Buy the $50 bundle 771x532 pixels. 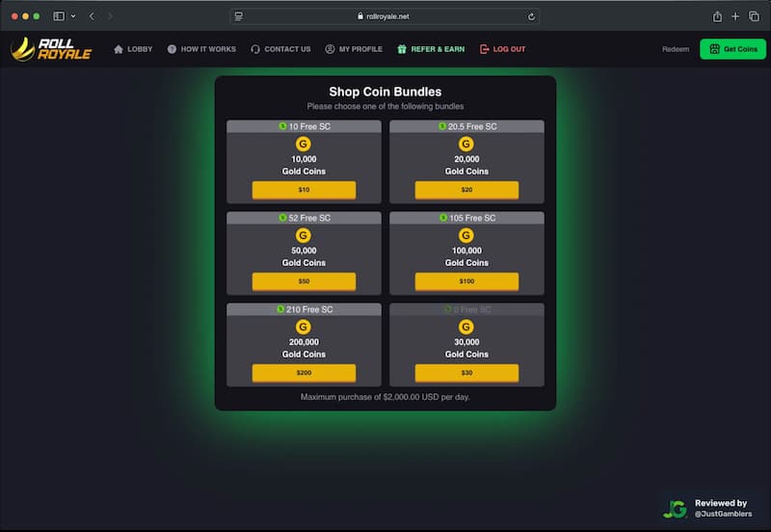tap(304, 281)
